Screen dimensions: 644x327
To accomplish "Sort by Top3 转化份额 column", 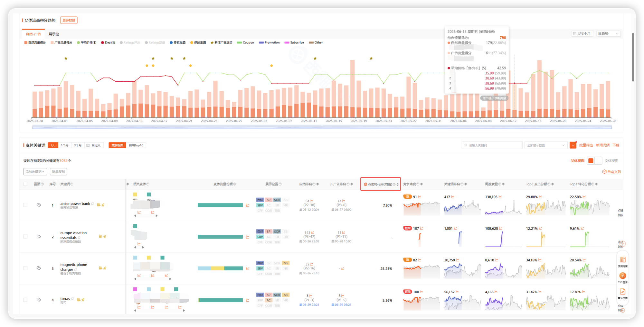I will pyautogui.click(x=596, y=184).
